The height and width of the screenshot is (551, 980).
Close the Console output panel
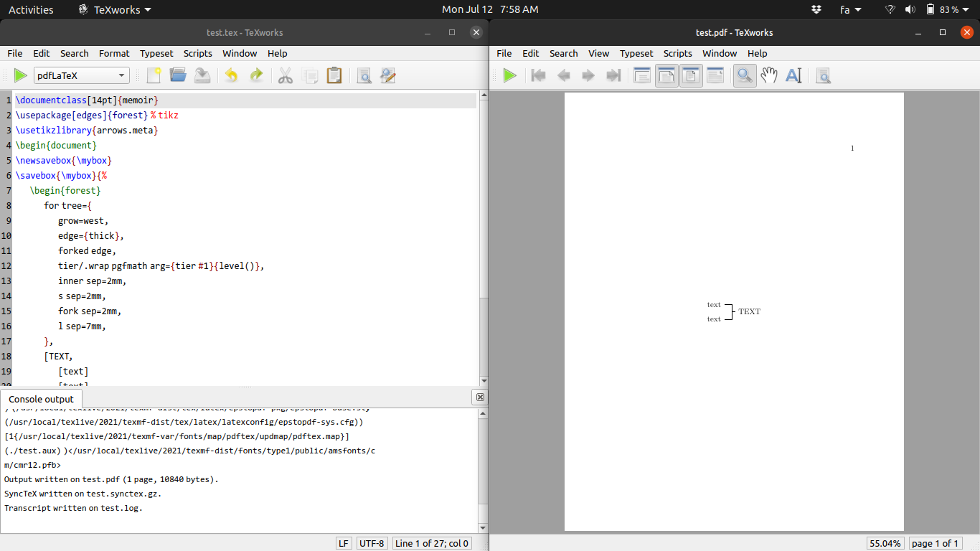pos(480,397)
